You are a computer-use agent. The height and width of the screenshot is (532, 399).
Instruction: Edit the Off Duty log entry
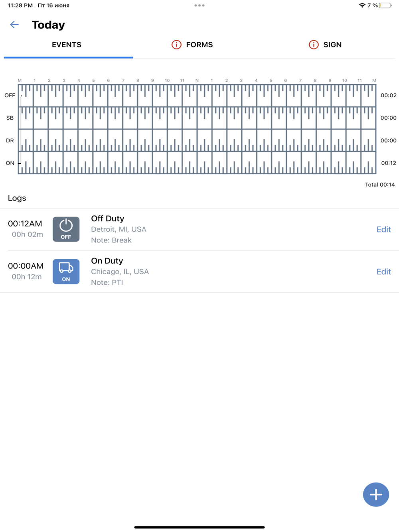click(x=383, y=229)
